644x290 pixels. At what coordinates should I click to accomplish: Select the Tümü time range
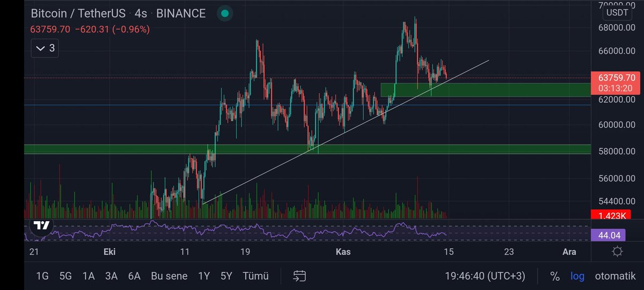[x=255, y=276]
